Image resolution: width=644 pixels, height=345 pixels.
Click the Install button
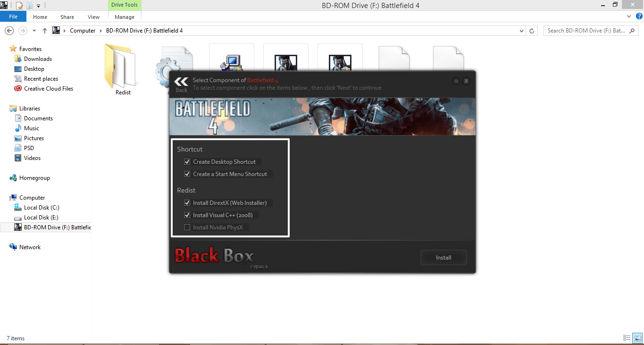443,257
